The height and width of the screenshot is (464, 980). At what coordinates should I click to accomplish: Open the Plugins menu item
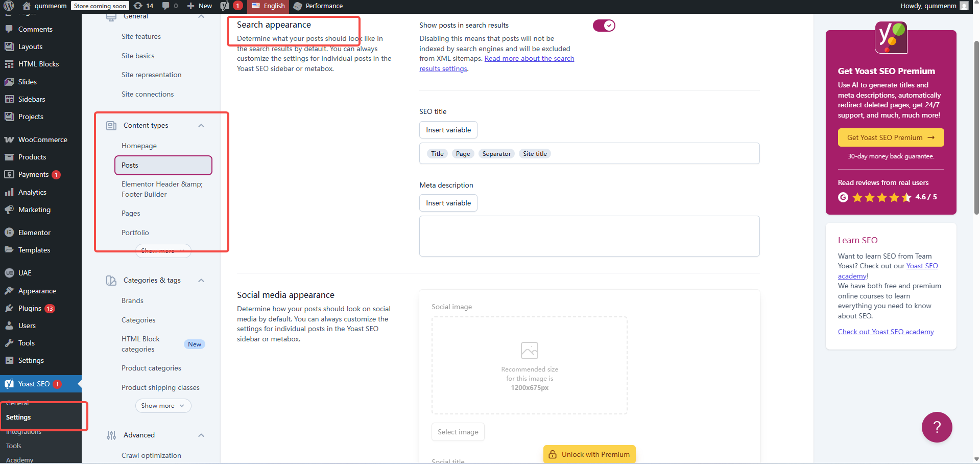coord(30,308)
